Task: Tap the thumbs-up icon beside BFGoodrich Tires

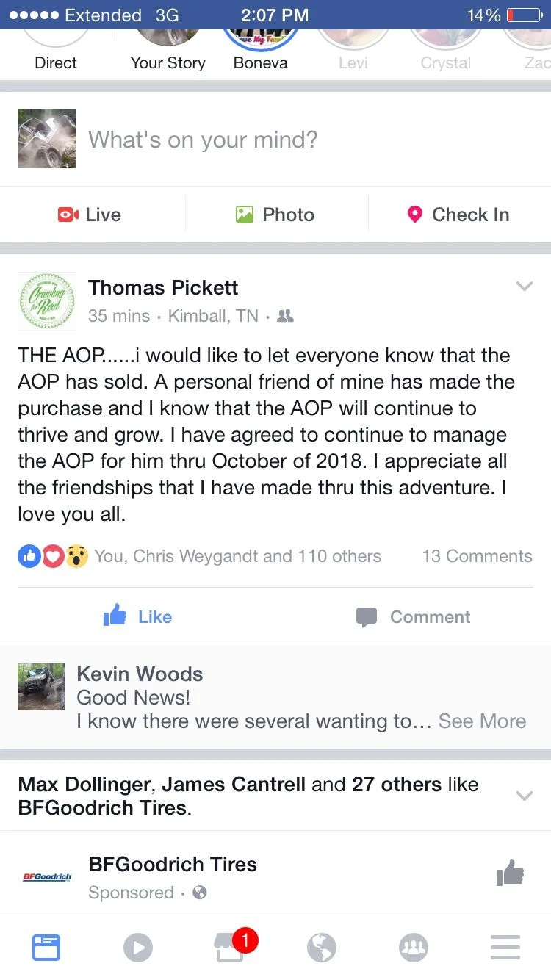Action: (510, 873)
